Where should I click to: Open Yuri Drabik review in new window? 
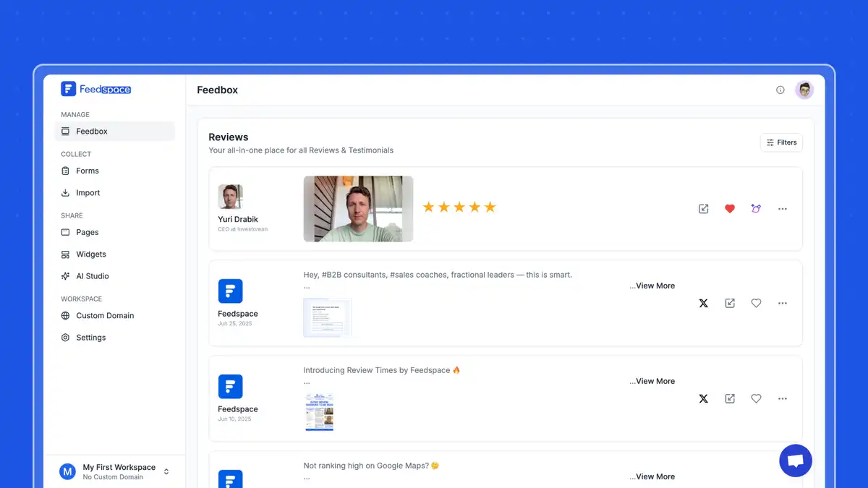704,209
